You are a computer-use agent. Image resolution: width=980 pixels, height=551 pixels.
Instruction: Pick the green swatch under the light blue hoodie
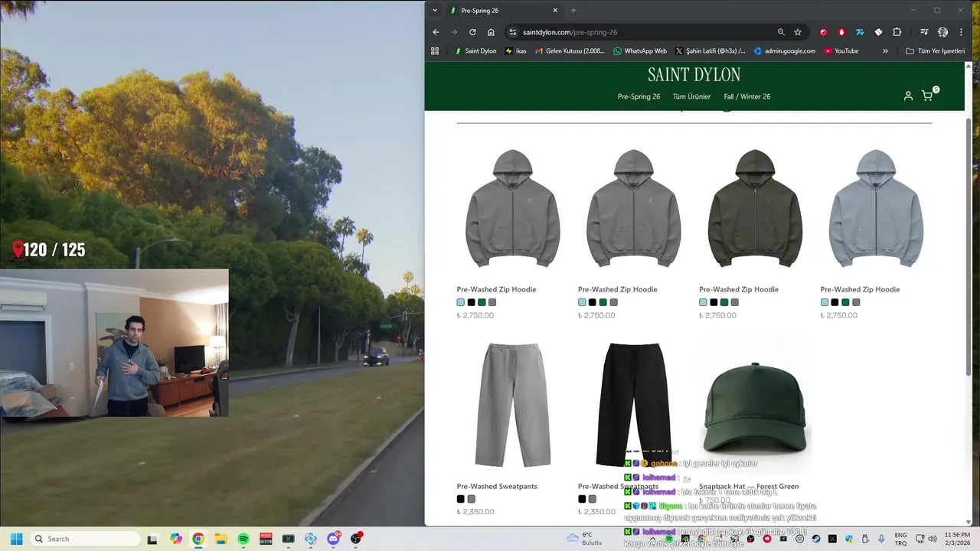coord(845,302)
